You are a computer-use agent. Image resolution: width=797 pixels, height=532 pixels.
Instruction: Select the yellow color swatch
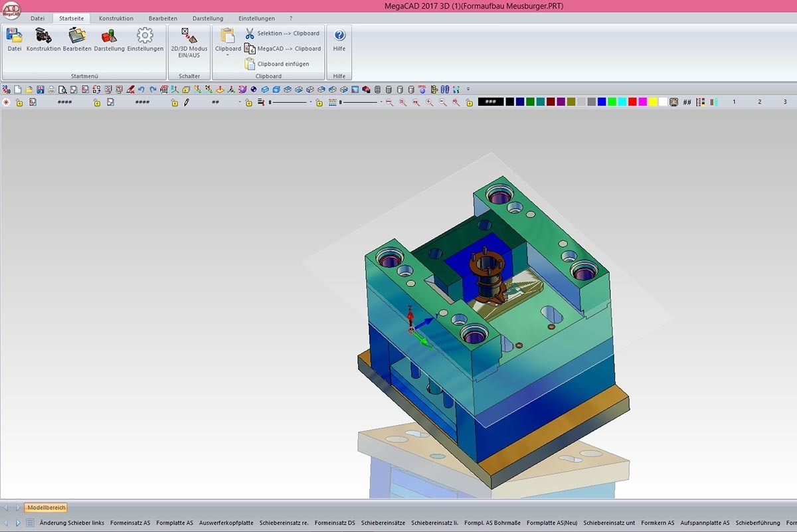click(653, 102)
